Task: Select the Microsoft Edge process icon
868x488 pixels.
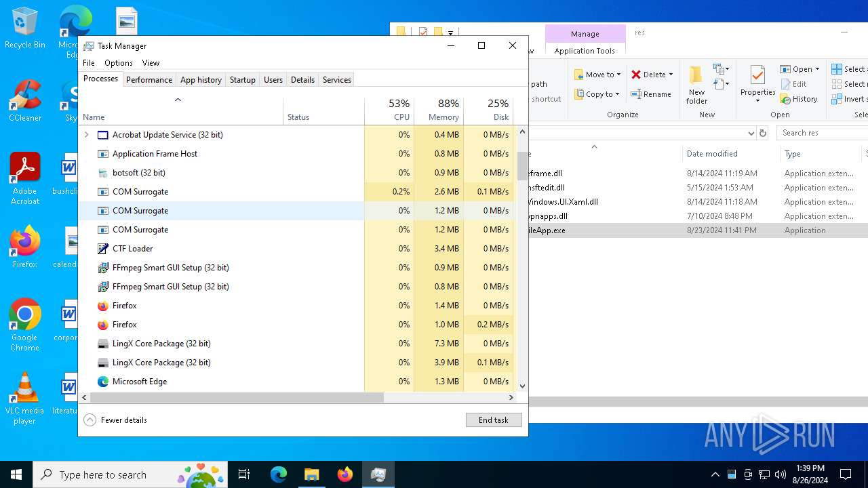Action: pos(103,382)
